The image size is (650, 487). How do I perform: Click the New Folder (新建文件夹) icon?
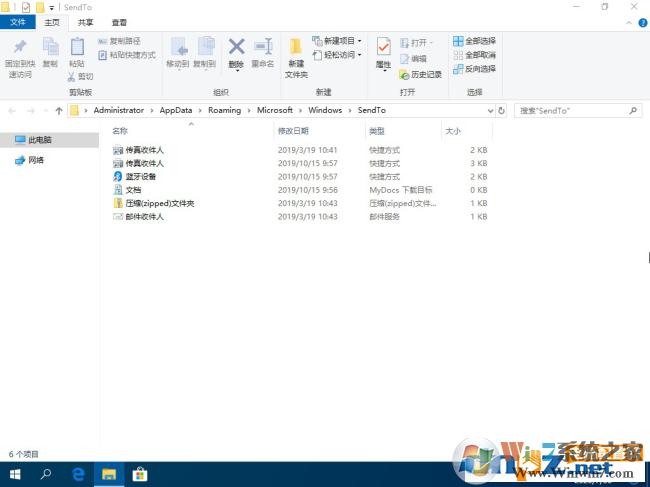296,56
